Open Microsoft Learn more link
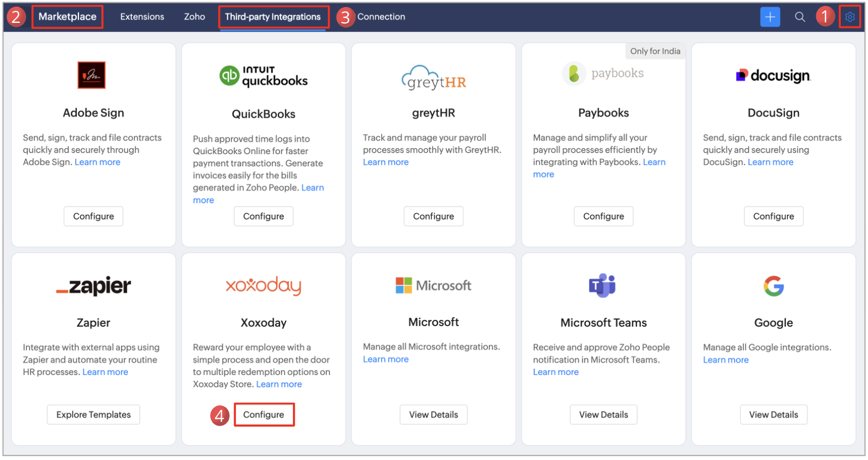 [x=386, y=359]
